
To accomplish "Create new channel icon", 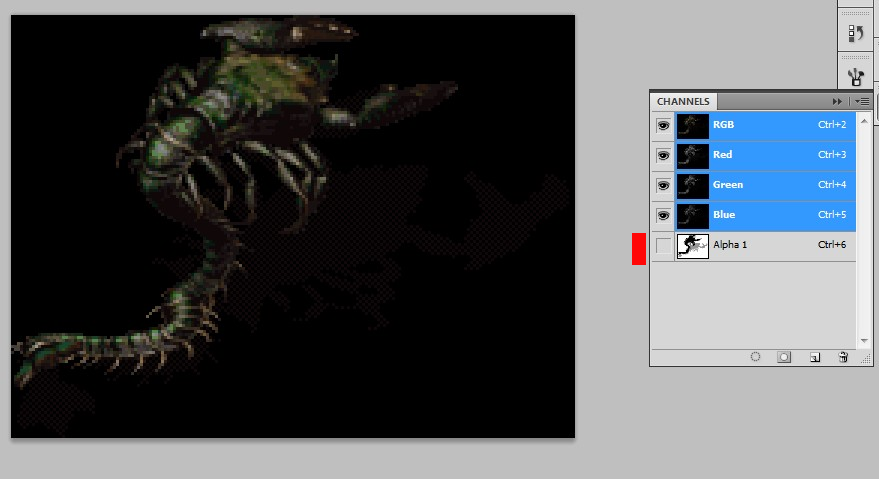I will (815, 357).
